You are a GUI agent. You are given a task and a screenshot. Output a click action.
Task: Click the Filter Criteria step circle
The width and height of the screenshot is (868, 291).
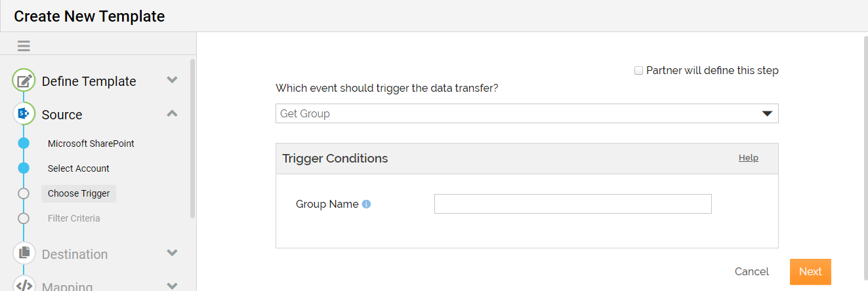pyautogui.click(x=24, y=218)
